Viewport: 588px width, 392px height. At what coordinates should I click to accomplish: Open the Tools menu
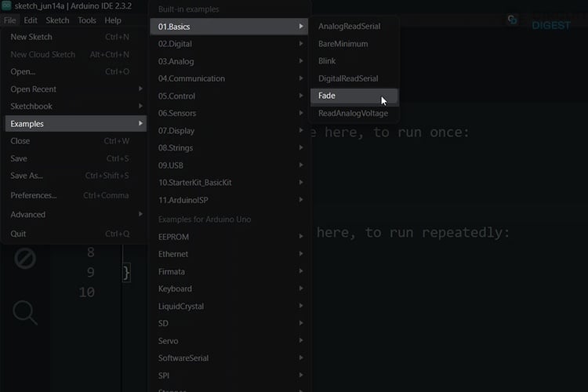point(87,20)
